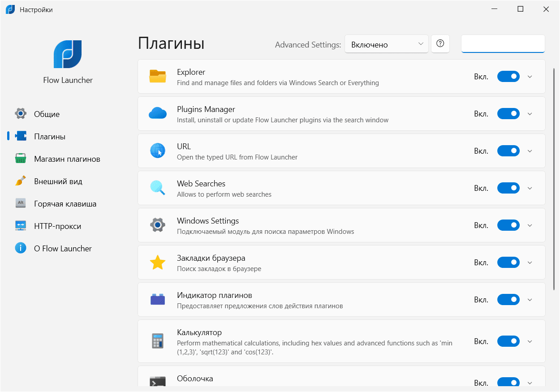
Task: Click the gear icon beside Общие
Action: point(21,114)
